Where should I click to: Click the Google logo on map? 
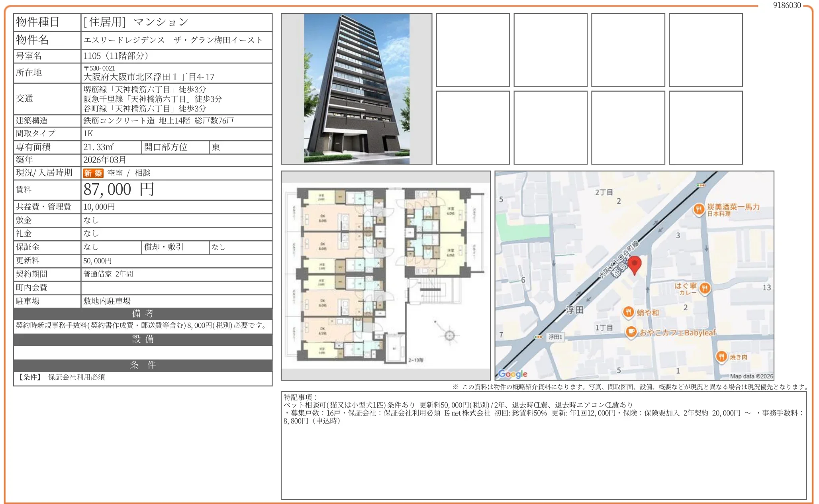(513, 374)
